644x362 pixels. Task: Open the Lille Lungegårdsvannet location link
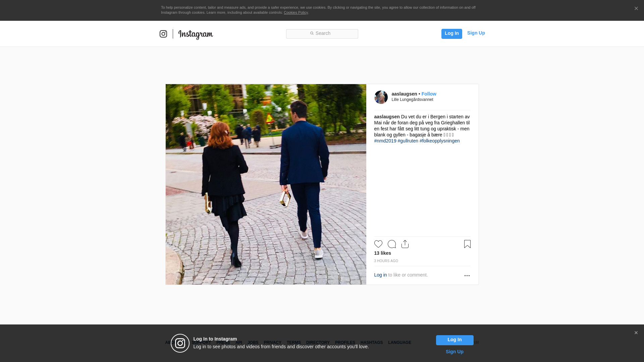(x=412, y=100)
